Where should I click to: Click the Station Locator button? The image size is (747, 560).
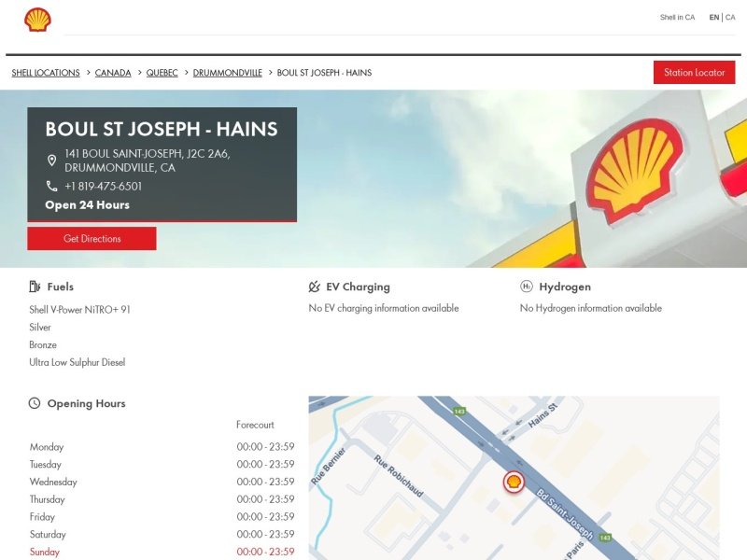point(694,73)
